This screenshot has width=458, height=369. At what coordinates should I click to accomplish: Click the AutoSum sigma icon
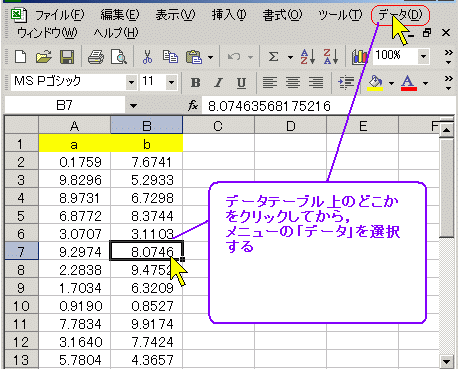(x=273, y=57)
